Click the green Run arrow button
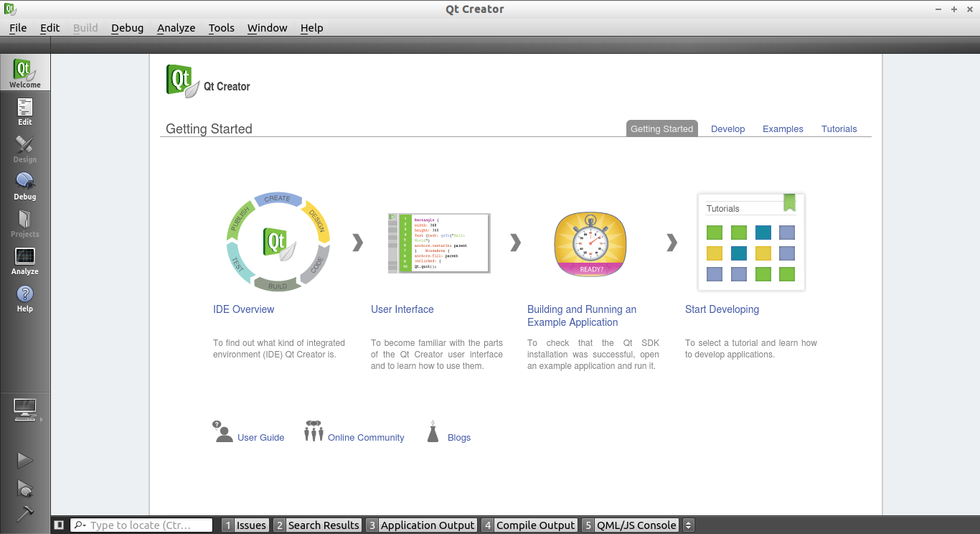 [25, 460]
